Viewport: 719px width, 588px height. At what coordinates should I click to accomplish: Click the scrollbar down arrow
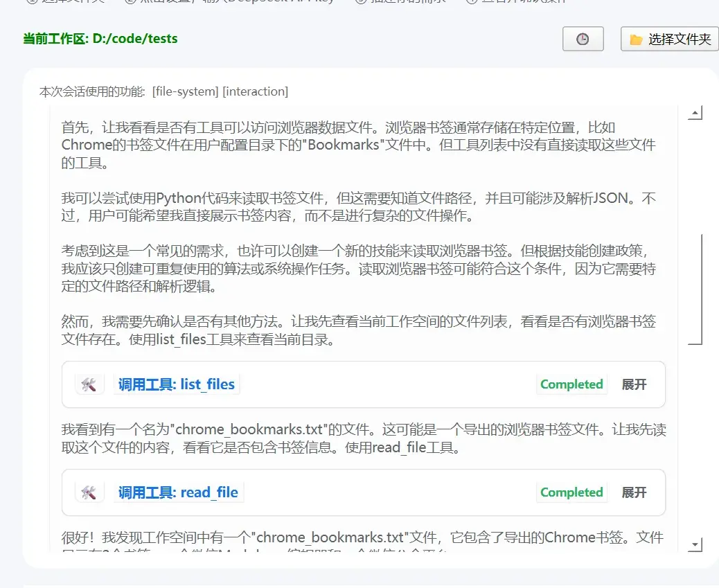coord(695,544)
